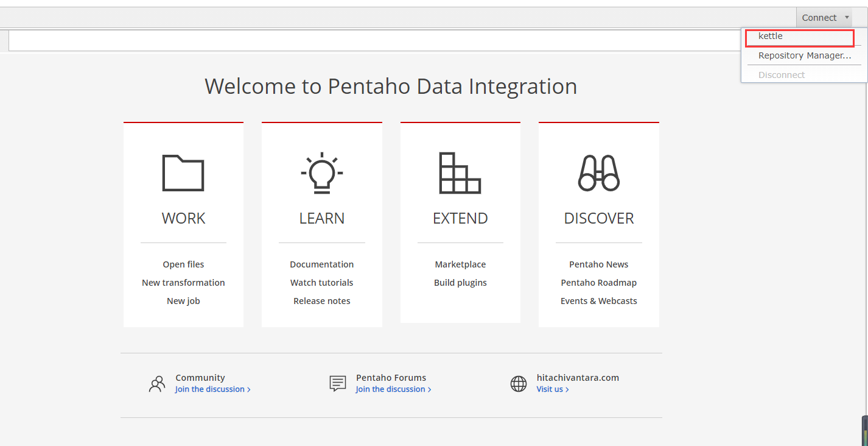The width and height of the screenshot is (868, 446).
Task: Click the Pentaho Forums chat icon
Action: [x=338, y=384]
